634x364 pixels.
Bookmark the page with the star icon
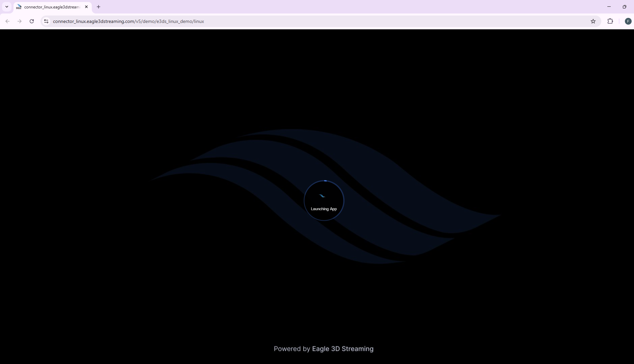tap(594, 21)
